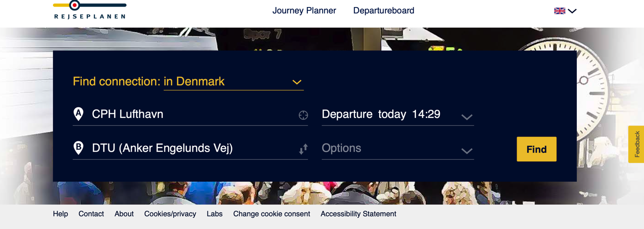The height and width of the screenshot is (229, 644).
Task: Use current location crosshair icon
Action: click(x=303, y=115)
